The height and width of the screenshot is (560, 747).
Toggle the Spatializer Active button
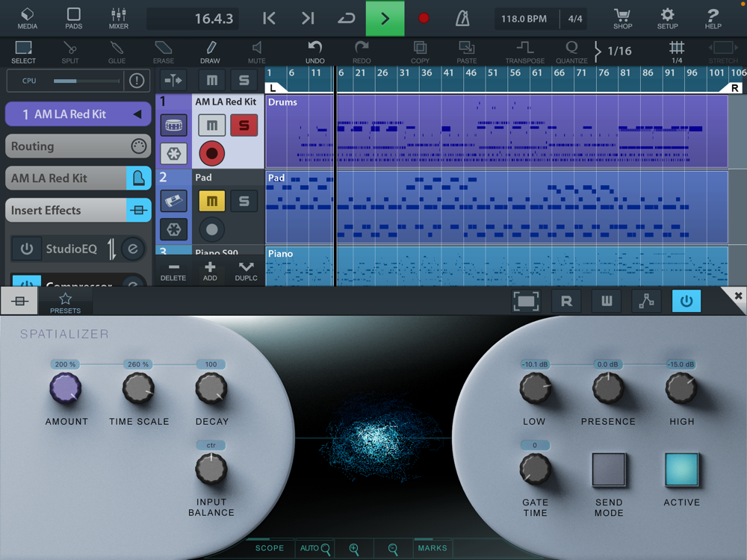point(681,470)
